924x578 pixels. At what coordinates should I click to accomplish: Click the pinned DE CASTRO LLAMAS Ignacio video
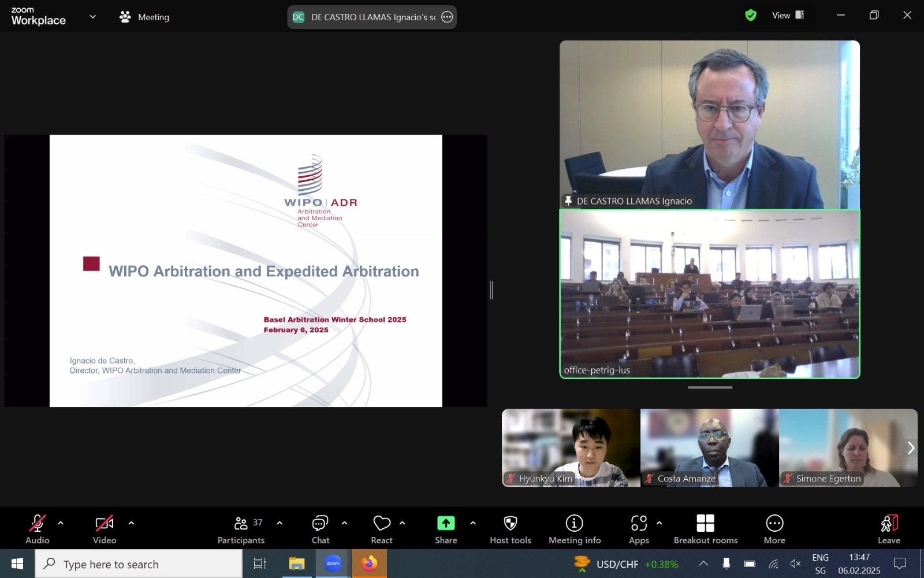coord(710,125)
